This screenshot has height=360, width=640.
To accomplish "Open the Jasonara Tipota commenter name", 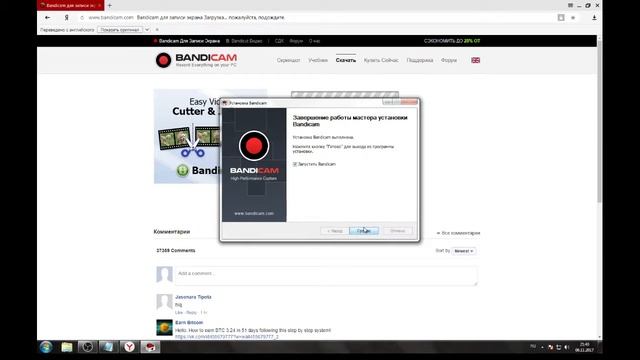I will click(193, 297).
